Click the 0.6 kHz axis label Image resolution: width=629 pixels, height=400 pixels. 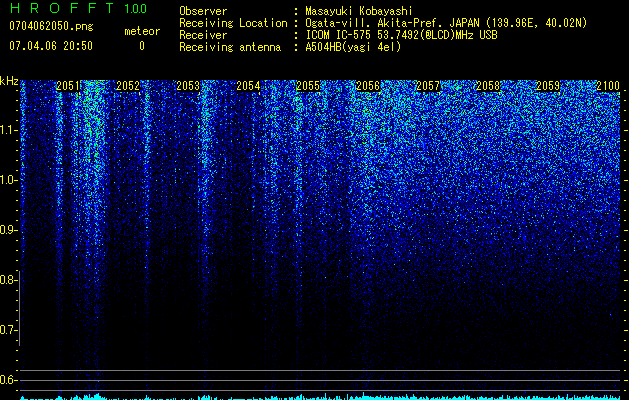pyautogui.click(x=8, y=380)
